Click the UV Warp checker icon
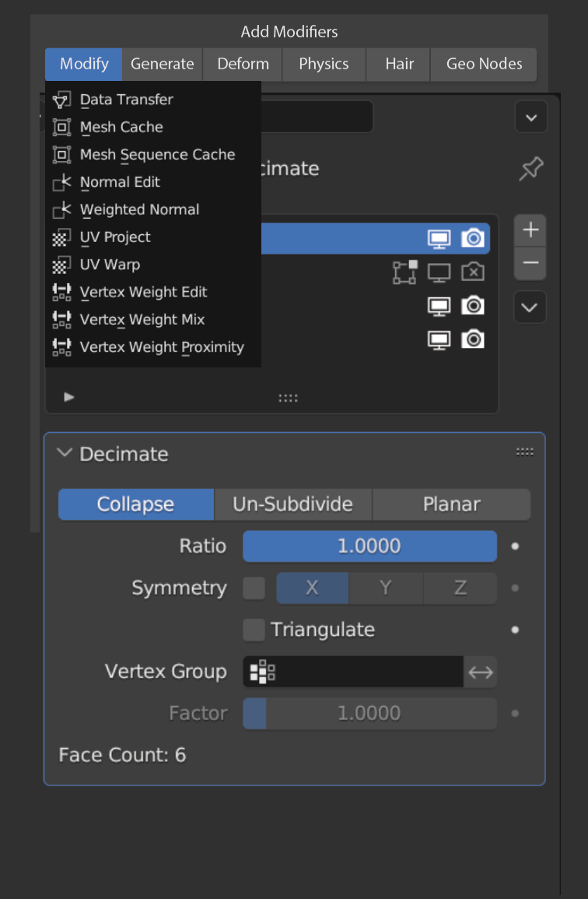588x899 pixels. point(61,265)
